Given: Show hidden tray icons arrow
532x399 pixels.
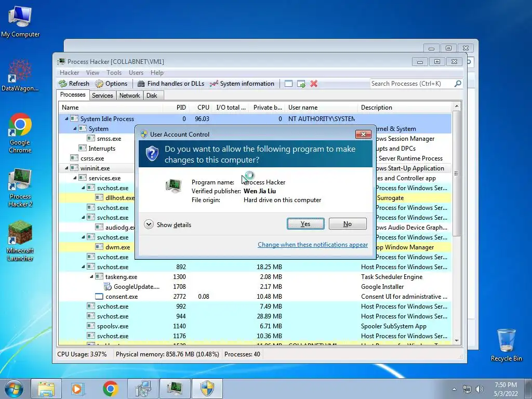Looking at the screenshot, I should (x=454, y=389).
